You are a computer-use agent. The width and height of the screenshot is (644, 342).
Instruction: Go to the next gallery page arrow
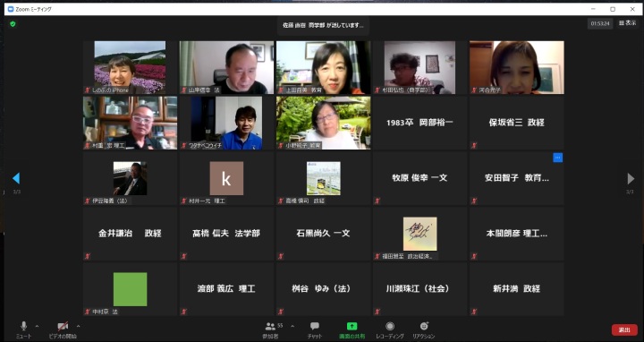point(631,178)
